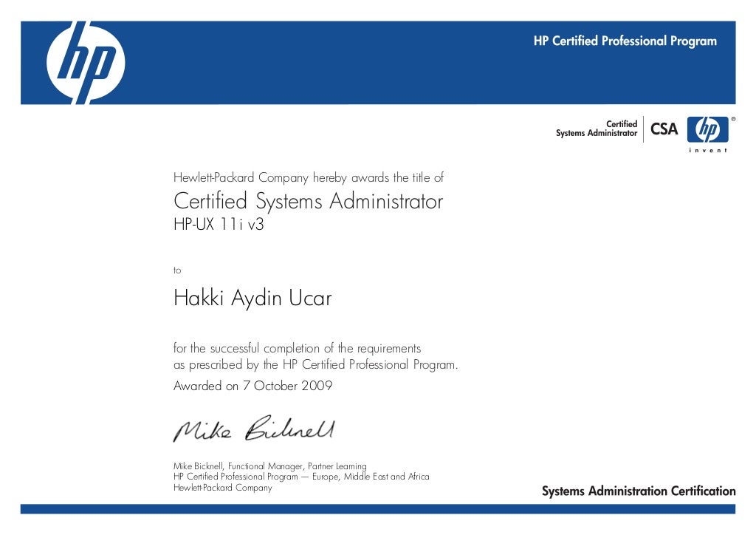
Task: Click the handwritten Mike Bicknell signature
Action: [254, 429]
